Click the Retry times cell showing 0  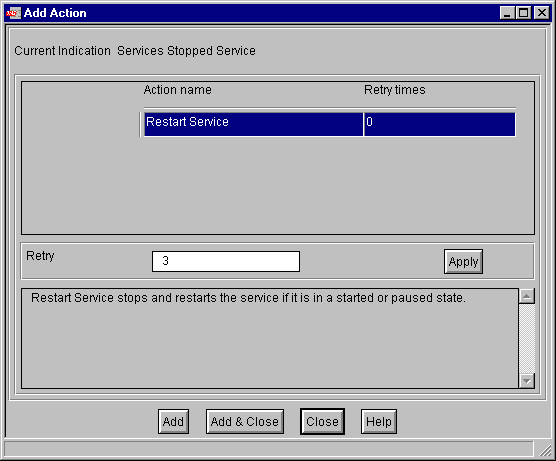click(x=440, y=124)
